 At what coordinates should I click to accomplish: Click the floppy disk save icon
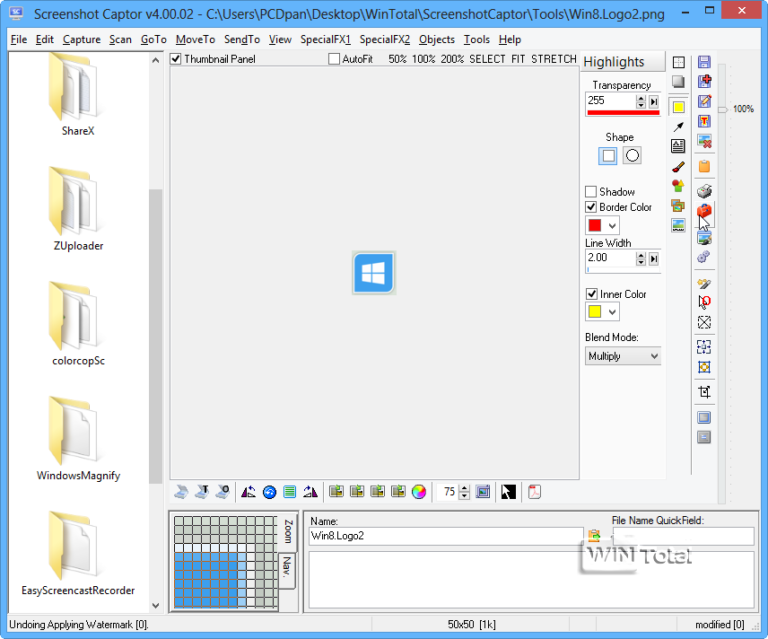tap(704, 62)
